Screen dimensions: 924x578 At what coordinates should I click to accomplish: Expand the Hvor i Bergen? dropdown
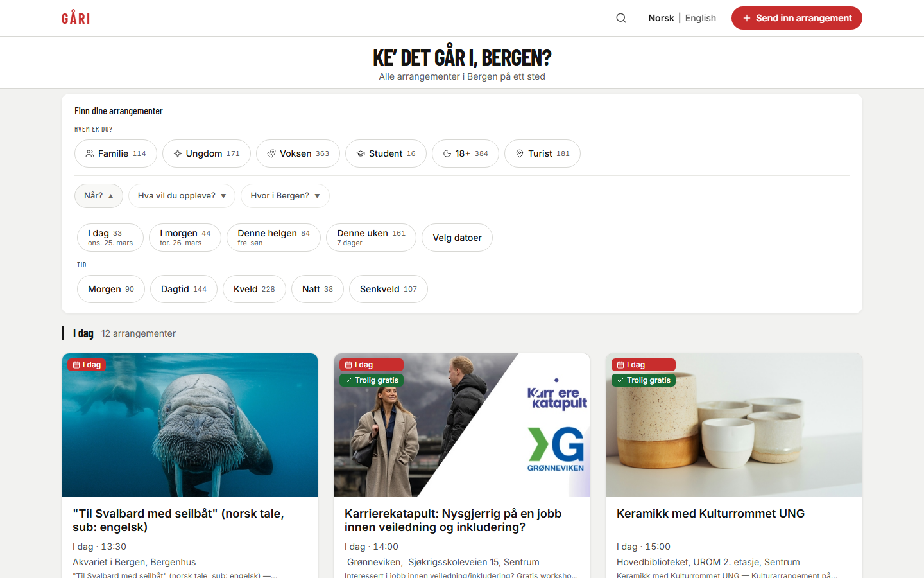(x=285, y=196)
